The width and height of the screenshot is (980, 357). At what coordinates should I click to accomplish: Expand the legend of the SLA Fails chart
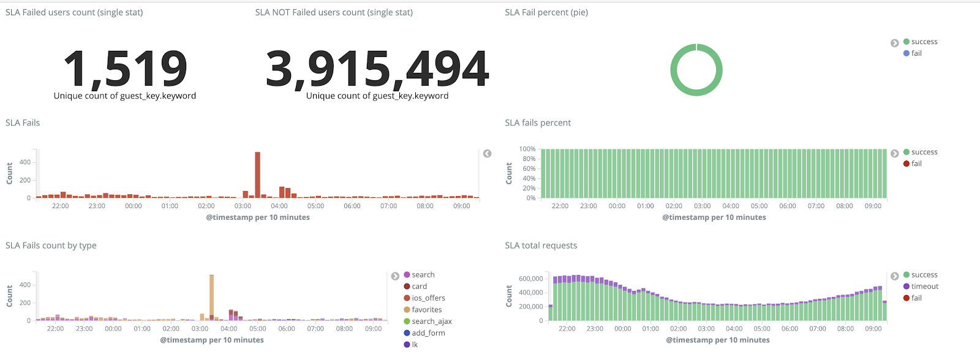[x=488, y=154]
